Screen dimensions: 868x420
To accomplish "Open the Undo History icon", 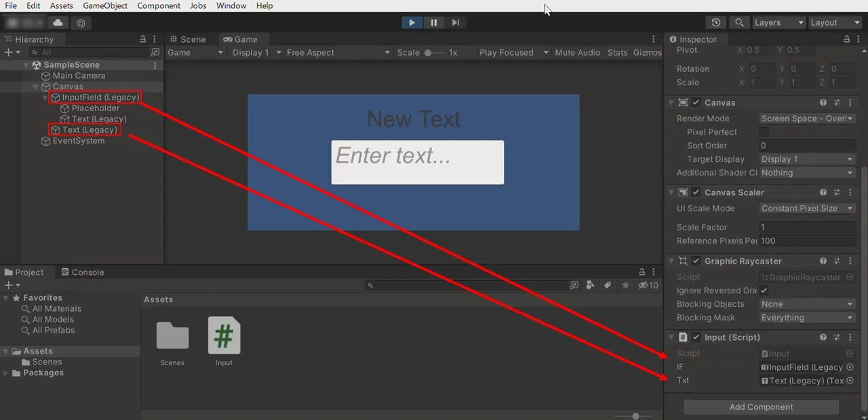I will tap(716, 22).
